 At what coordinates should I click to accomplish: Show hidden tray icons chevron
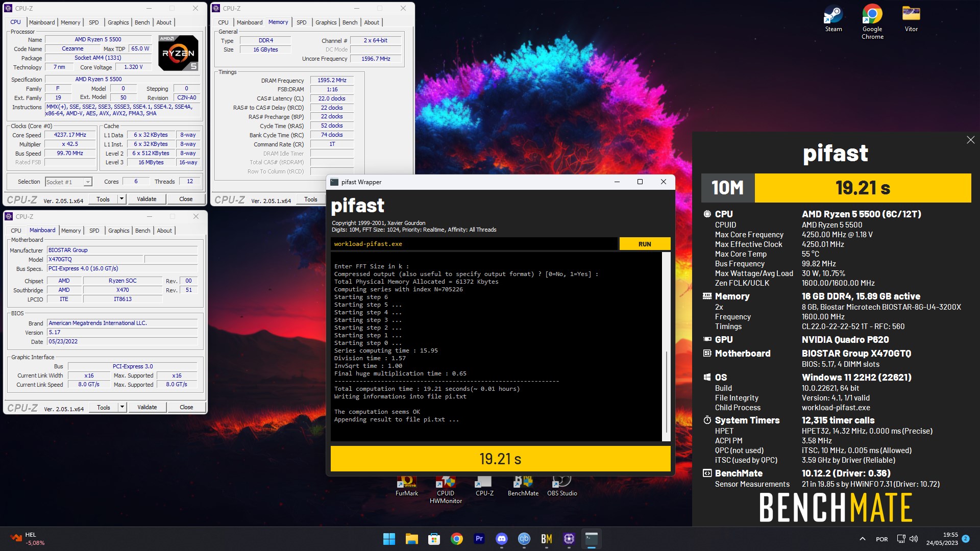point(863,539)
